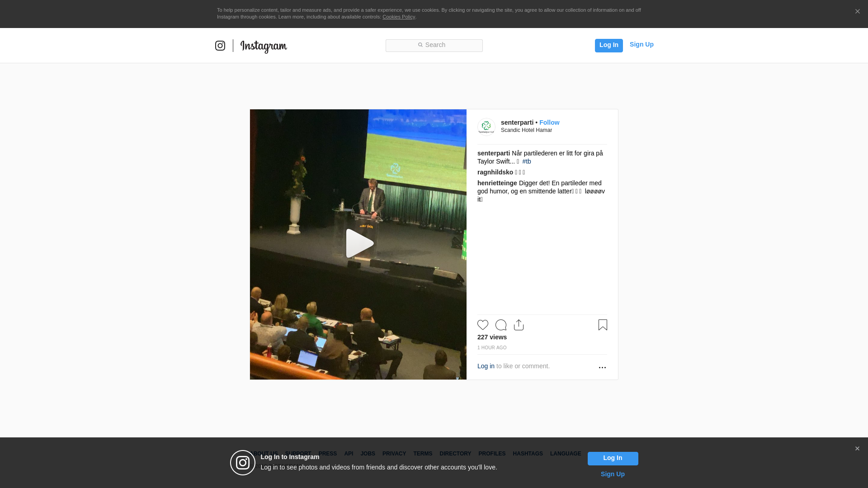Share the post using share icon
This screenshot has width=868, height=488.
click(x=519, y=325)
